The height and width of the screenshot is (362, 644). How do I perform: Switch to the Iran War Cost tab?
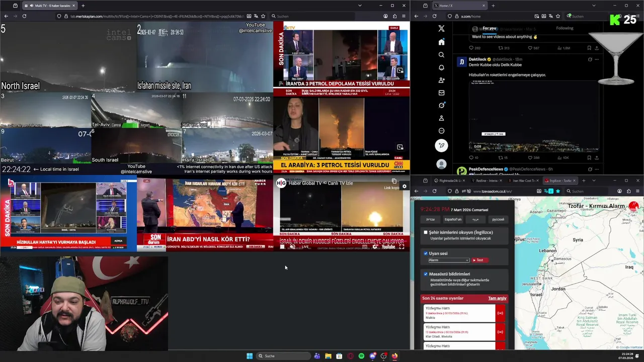pyautogui.click(x=524, y=180)
